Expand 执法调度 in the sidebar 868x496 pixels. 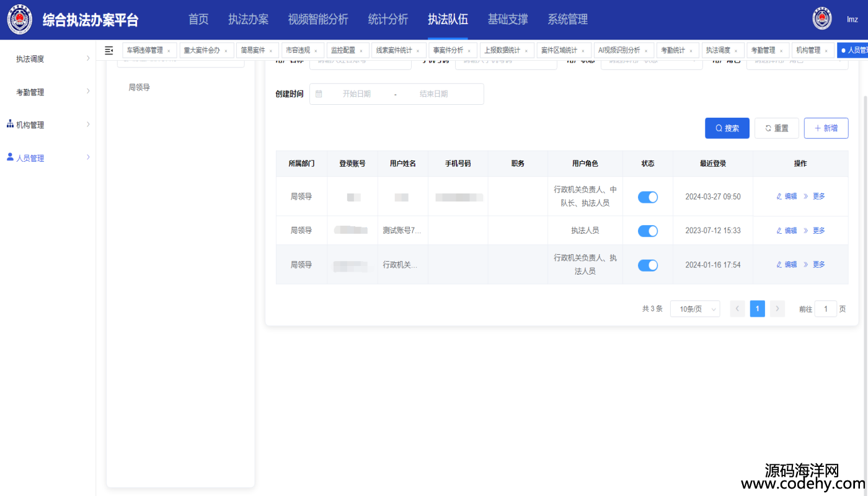tap(88, 58)
